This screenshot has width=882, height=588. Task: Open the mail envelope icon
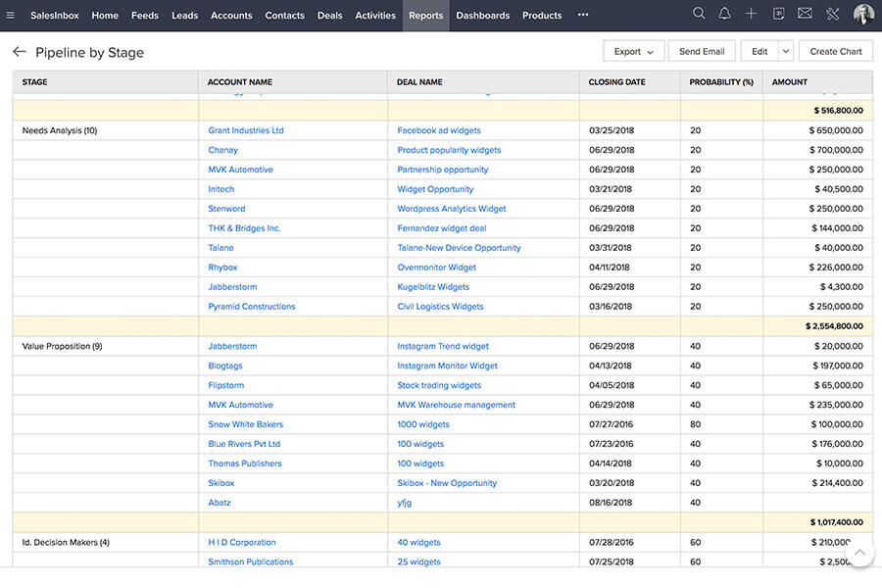pyautogui.click(x=805, y=14)
